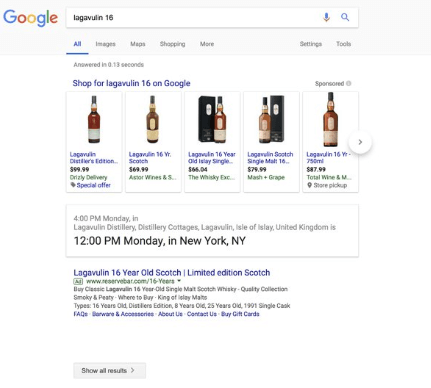Click the Sponsored info icon
431x388 pixels.
[349, 83]
